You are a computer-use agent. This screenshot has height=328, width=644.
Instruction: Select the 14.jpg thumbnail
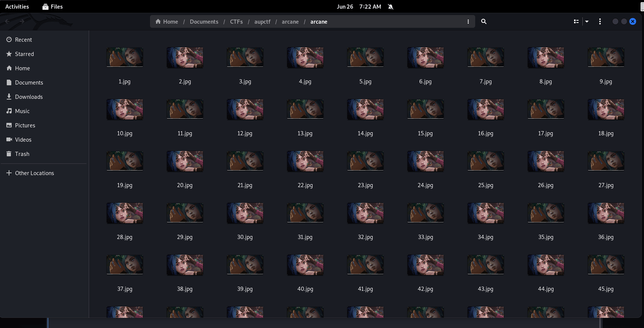coord(365,109)
